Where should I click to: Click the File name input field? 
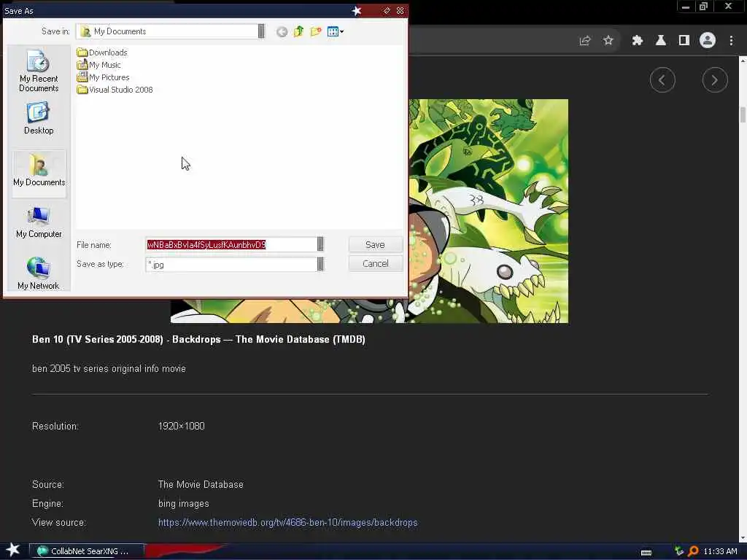tap(231, 244)
